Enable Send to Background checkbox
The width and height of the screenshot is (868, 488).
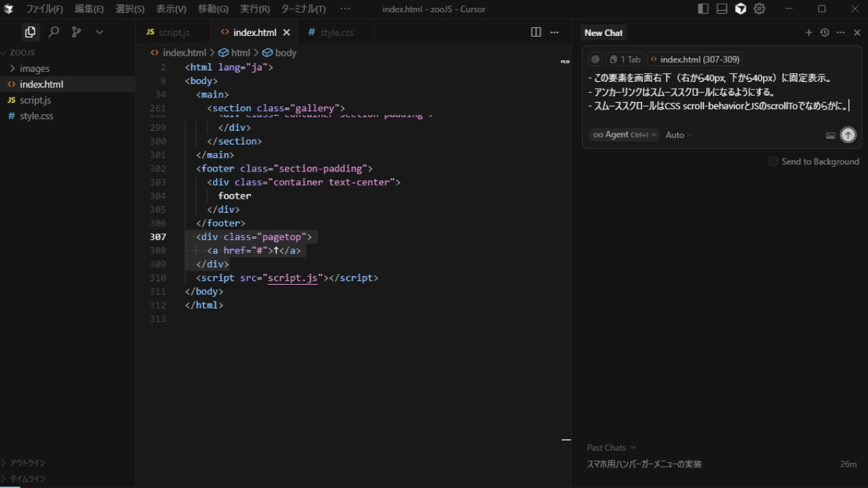coord(773,161)
